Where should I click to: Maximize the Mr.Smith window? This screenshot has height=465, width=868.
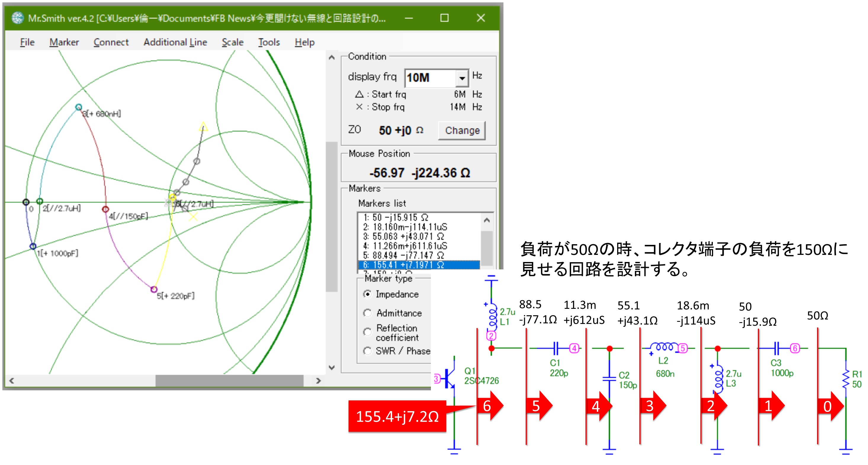point(445,18)
